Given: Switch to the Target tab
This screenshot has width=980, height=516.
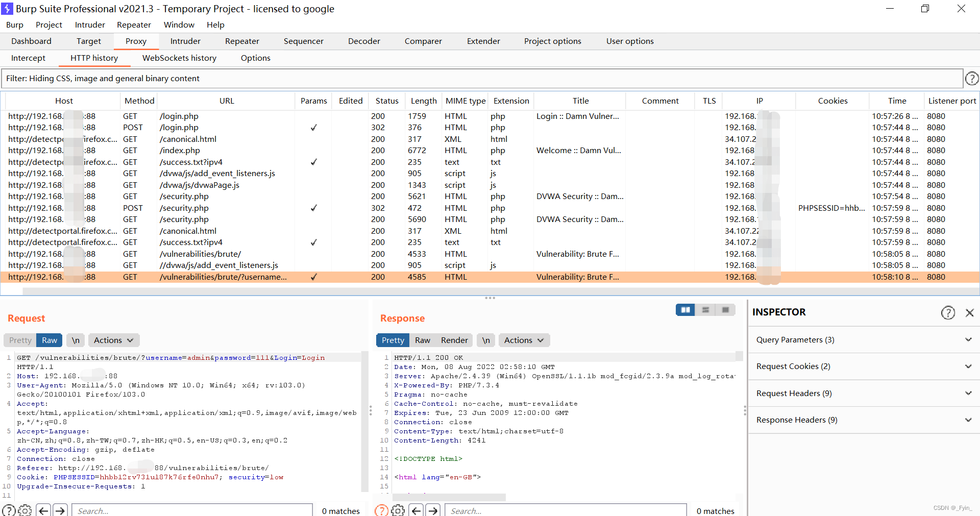Looking at the screenshot, I should click(89, 41).
